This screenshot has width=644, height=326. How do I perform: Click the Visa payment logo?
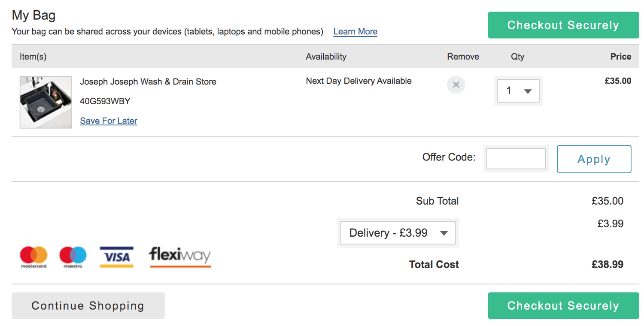click(117, 257)
